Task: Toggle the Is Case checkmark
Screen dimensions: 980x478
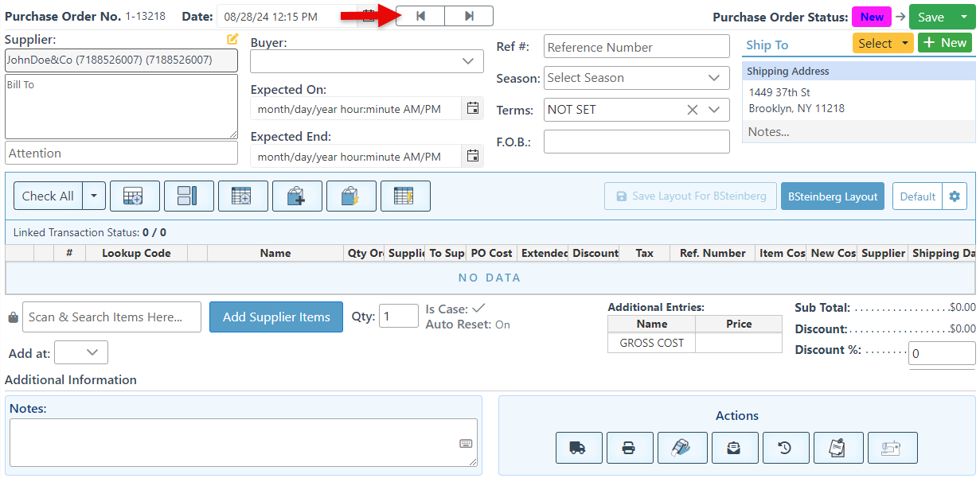Action: [478, 309]
